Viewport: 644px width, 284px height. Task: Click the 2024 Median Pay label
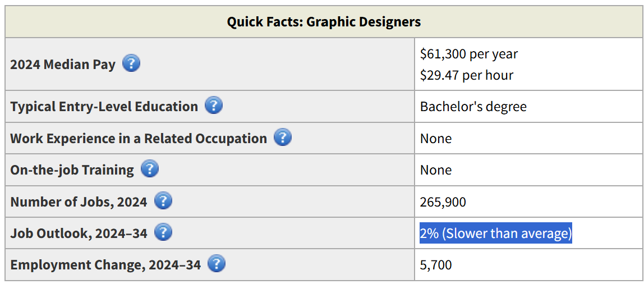(x=63, y=65)
